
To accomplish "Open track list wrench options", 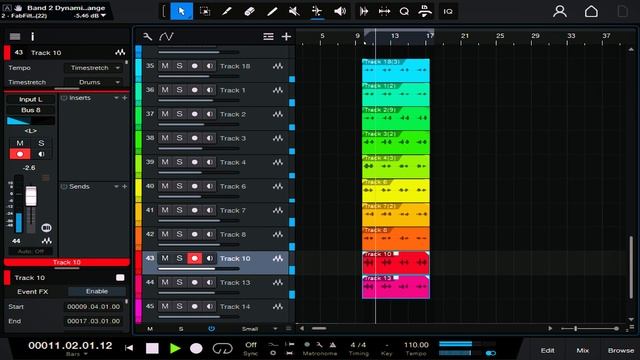I will click(x=147, y=37).
